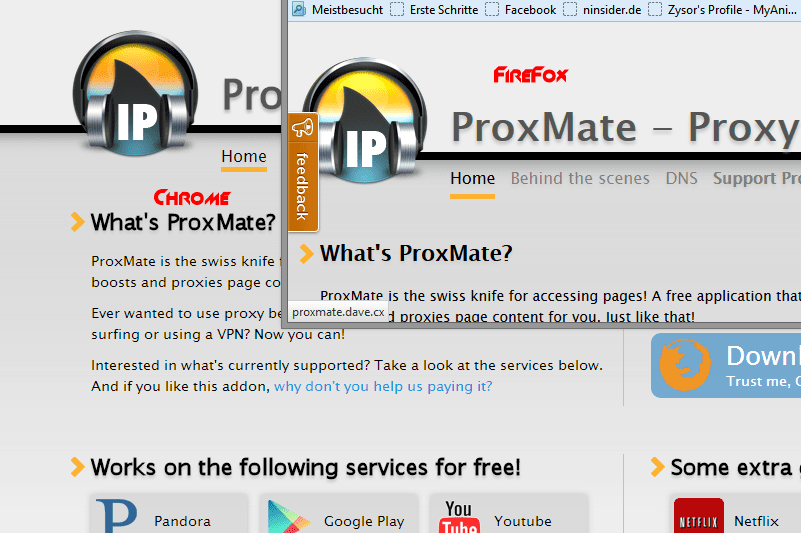Open the Support ProxMate tab
Viewport: 801px width, 533px height.
757,178
